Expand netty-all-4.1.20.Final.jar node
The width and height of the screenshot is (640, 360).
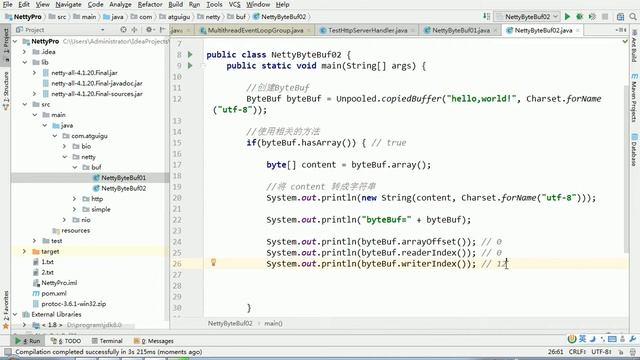(35, 73)
